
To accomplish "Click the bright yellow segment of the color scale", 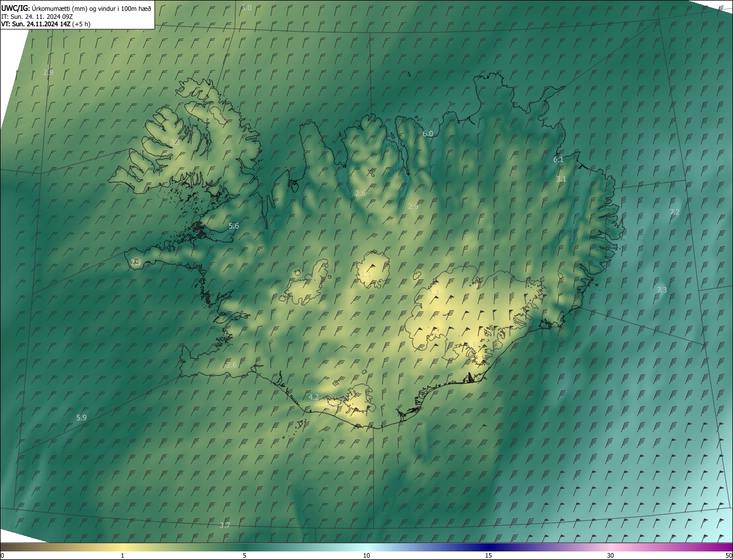I will (123, 547).
